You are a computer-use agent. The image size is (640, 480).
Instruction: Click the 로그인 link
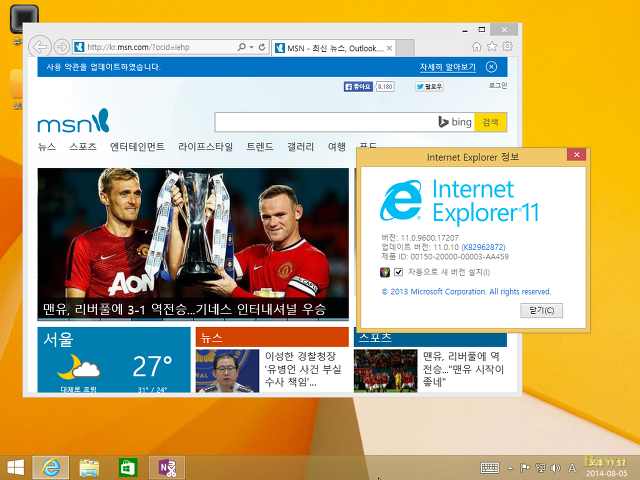point(498,85)
